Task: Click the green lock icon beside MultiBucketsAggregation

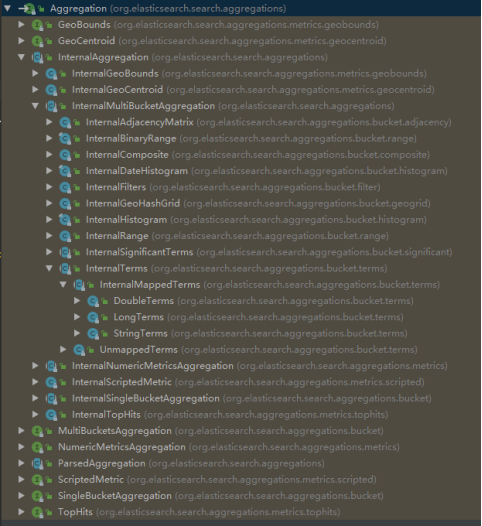Action: tap(49, 431)
